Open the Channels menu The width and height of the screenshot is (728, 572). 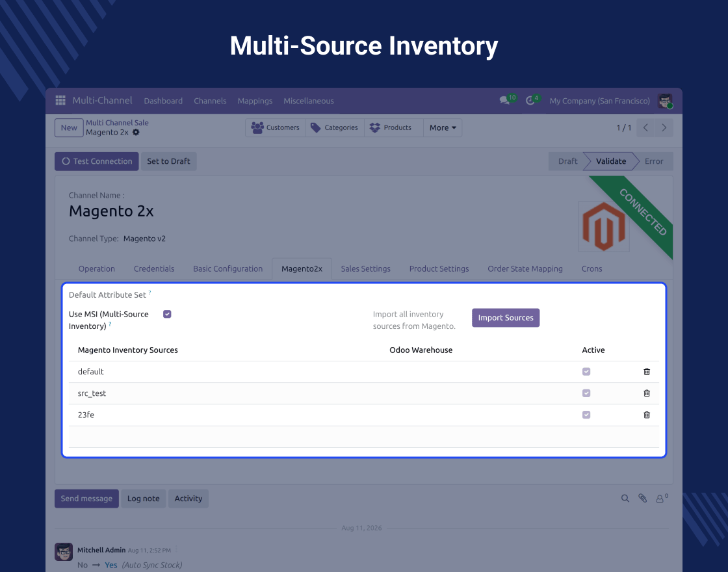click(x=210, y=101)
